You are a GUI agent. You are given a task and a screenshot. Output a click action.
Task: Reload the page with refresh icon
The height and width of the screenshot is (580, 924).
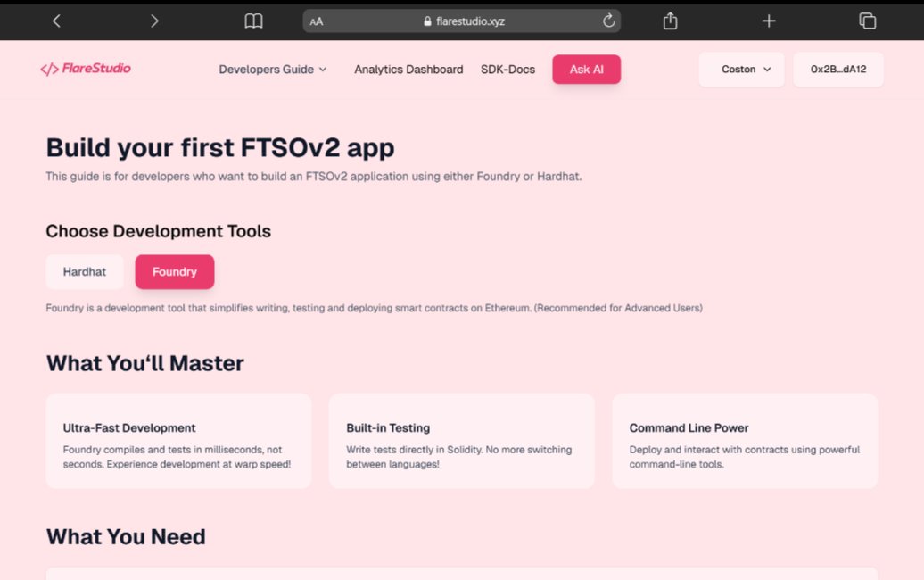click(x=609, y=21)
